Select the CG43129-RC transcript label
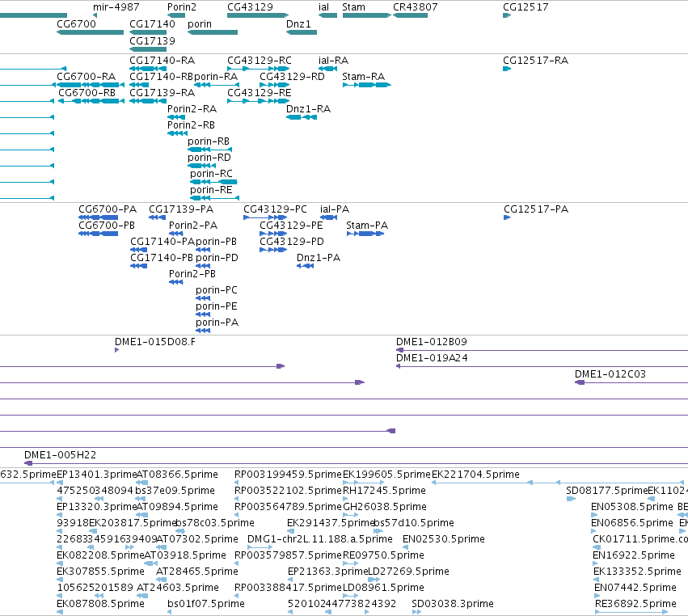The width and height of the screenshot is (688, 616). click(260, 60)
